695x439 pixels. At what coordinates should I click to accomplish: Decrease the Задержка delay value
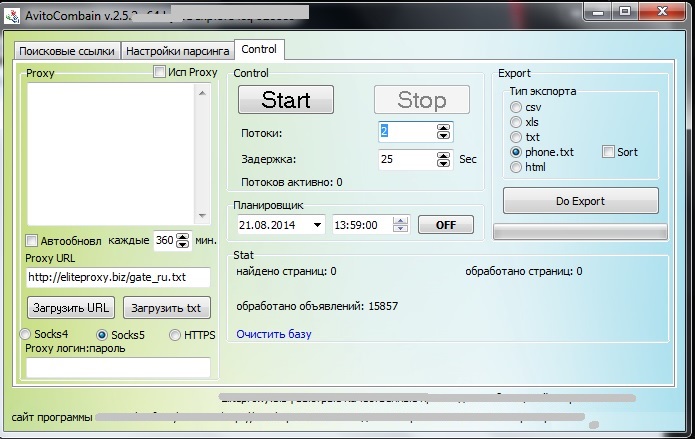tap(443, 163)
